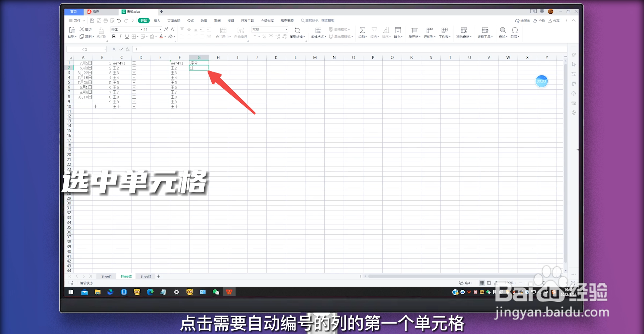
Task: Enable wrap text for the cell
Action: [240, 33]
